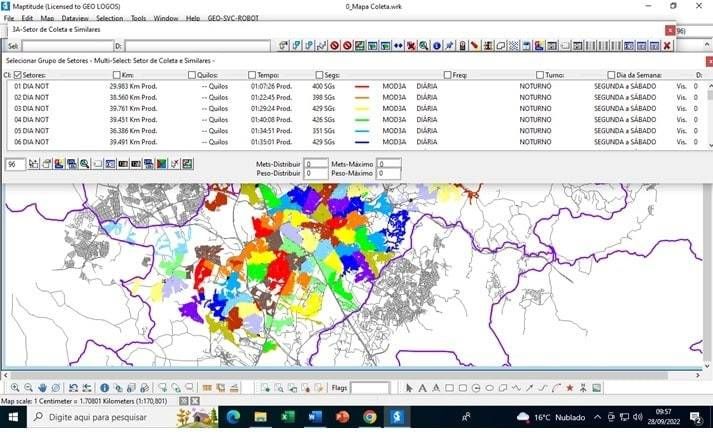713x446 pixels.
Task: Click the Mets-Distribuir input field
Action: (317, 163)
